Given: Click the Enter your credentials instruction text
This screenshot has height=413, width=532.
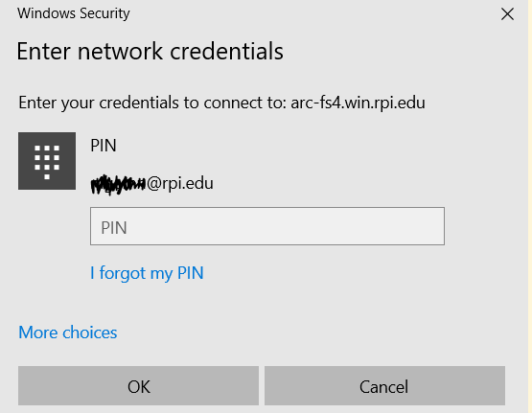Looking at the screenshot, I should 153,103.
